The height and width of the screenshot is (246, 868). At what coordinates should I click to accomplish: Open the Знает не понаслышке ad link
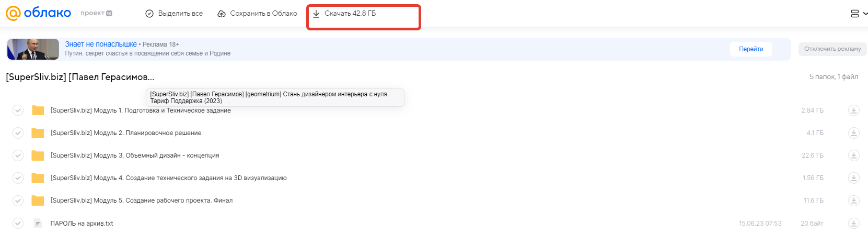tap(101, 44)
